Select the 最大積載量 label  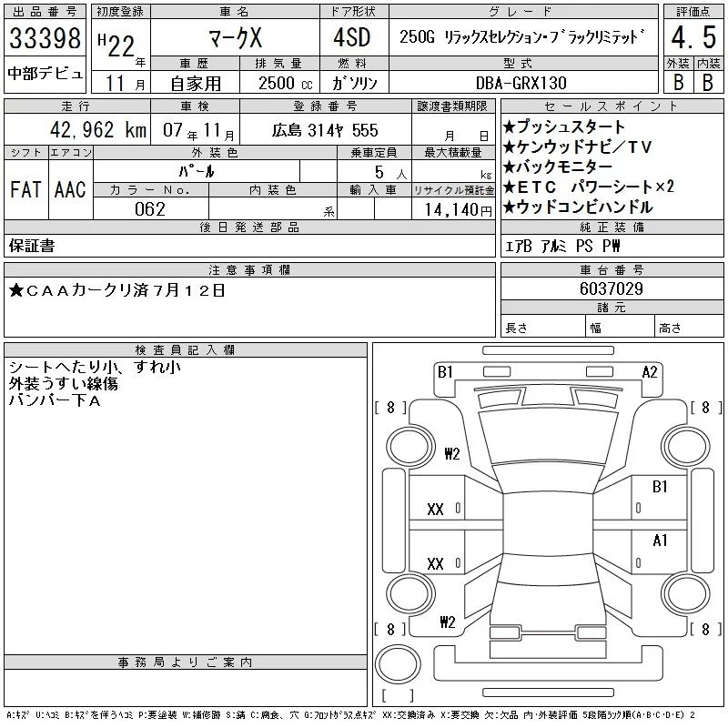pyautogui.click(x=452, y=153)
